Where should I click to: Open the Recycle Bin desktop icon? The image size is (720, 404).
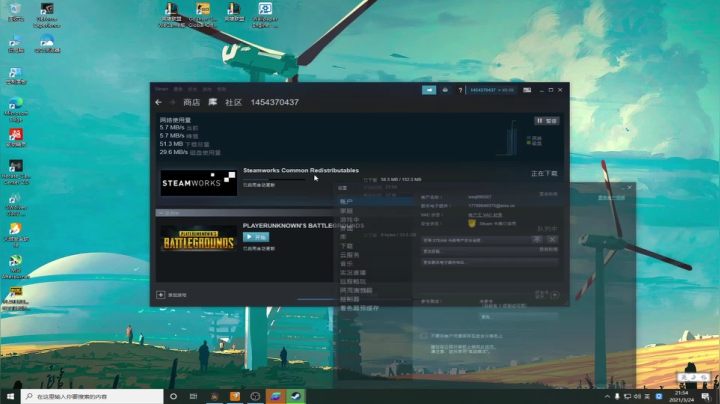click(16, 12)
